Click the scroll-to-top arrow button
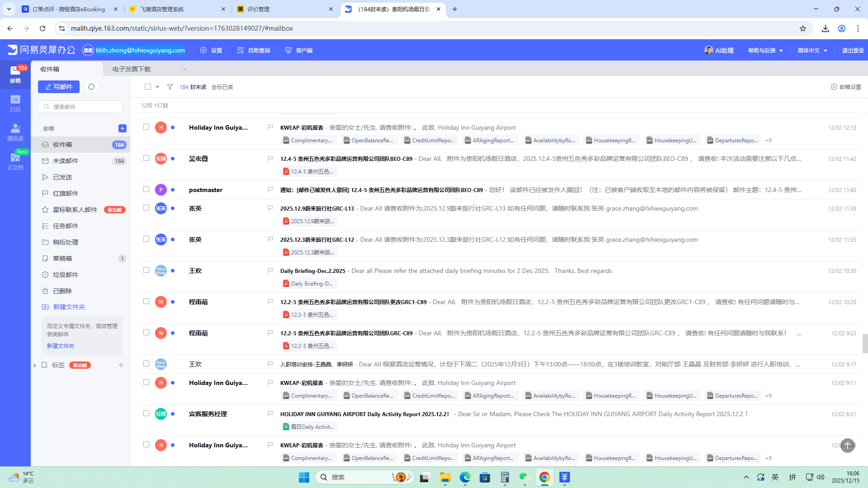Screen dimensions: 868x488 coord(847,446)
